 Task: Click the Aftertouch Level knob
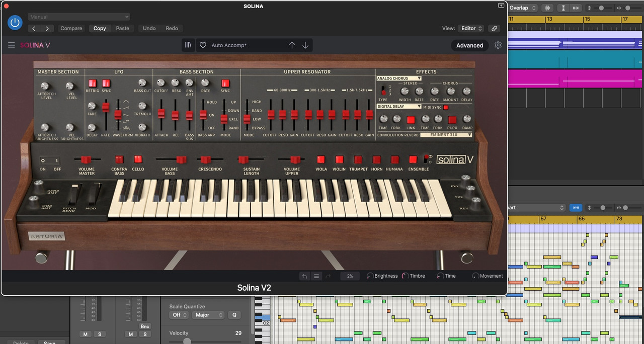coord(46,86)
